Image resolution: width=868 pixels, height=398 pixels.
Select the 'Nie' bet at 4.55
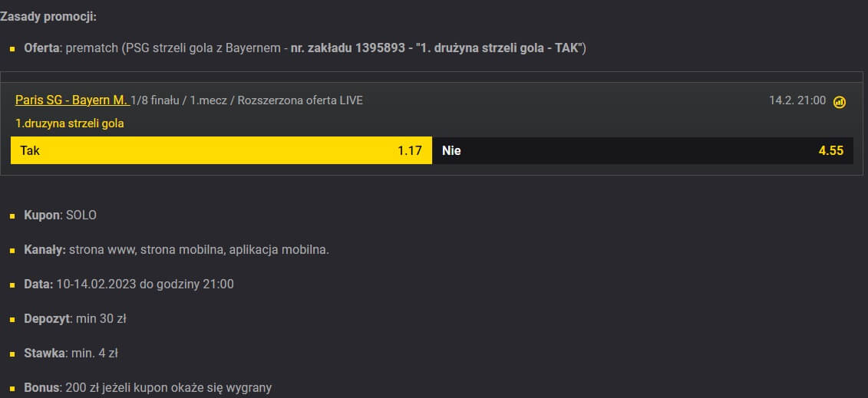[x=642, y=151]
